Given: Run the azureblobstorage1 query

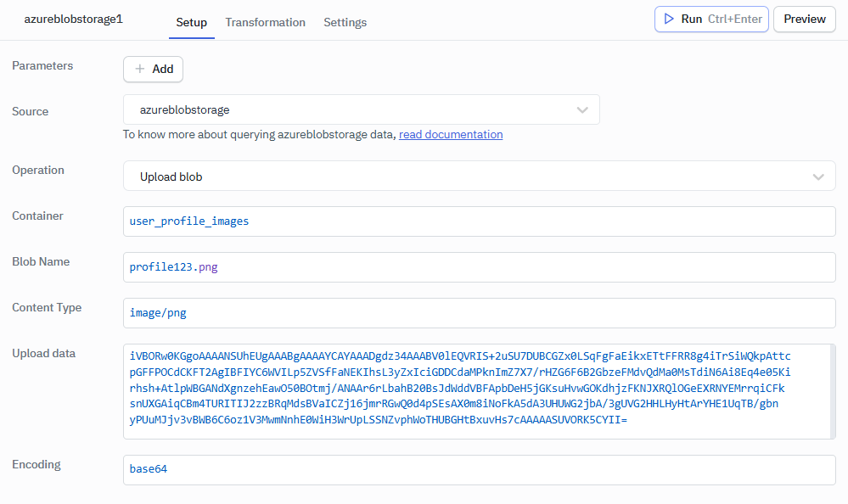Looking at the screenshot, I should (711, 19).
